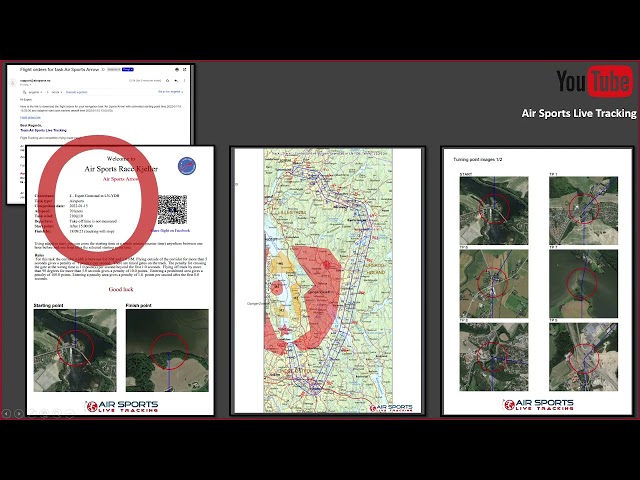
Task: Click the grey inbox label tag
Action: tap(113, 69)
